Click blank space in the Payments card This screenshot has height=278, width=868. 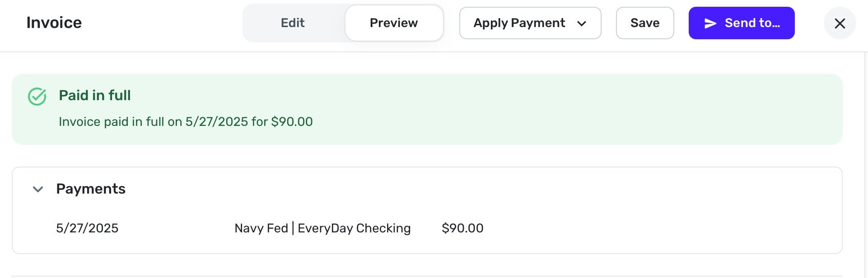[655, 212]
